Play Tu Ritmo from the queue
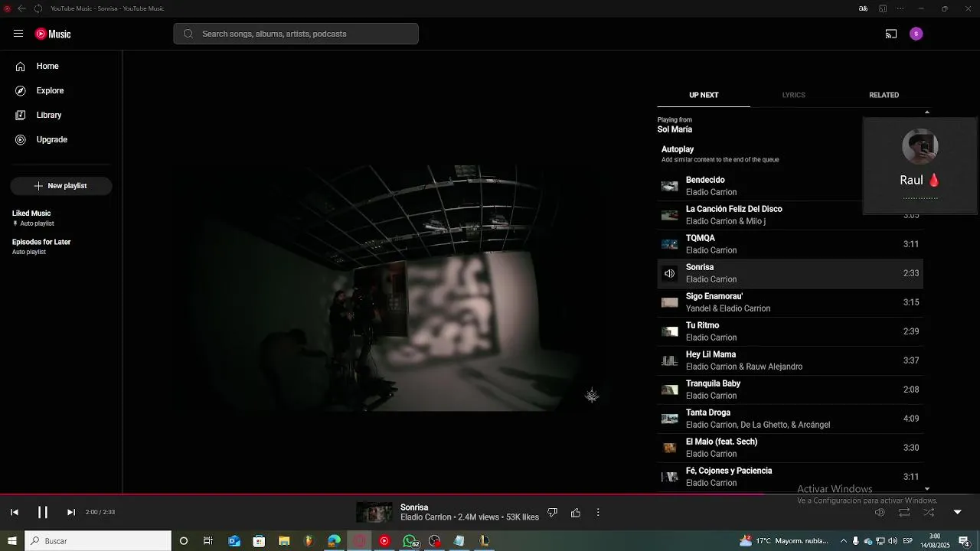 [790, 331]
